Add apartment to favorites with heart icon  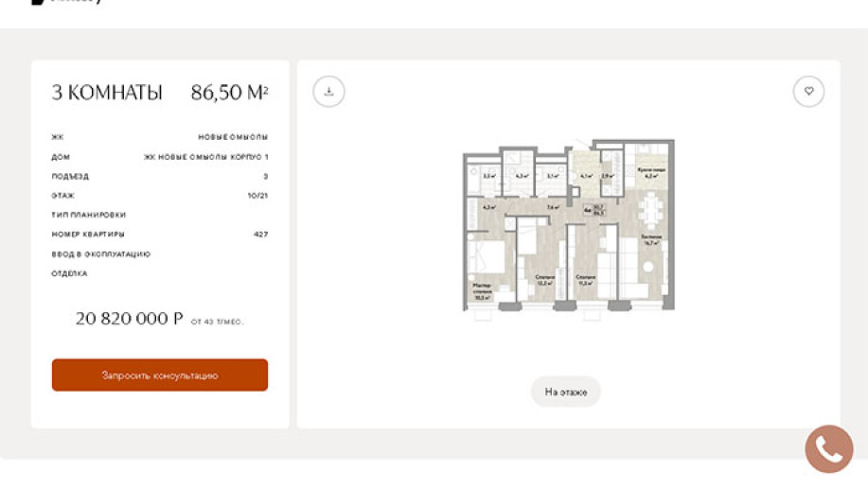[808, 92]
